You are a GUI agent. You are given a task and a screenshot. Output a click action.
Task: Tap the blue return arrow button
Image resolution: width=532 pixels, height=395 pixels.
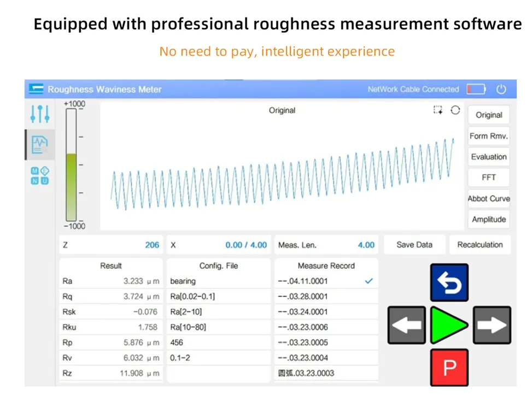click(x=449, y=282)
